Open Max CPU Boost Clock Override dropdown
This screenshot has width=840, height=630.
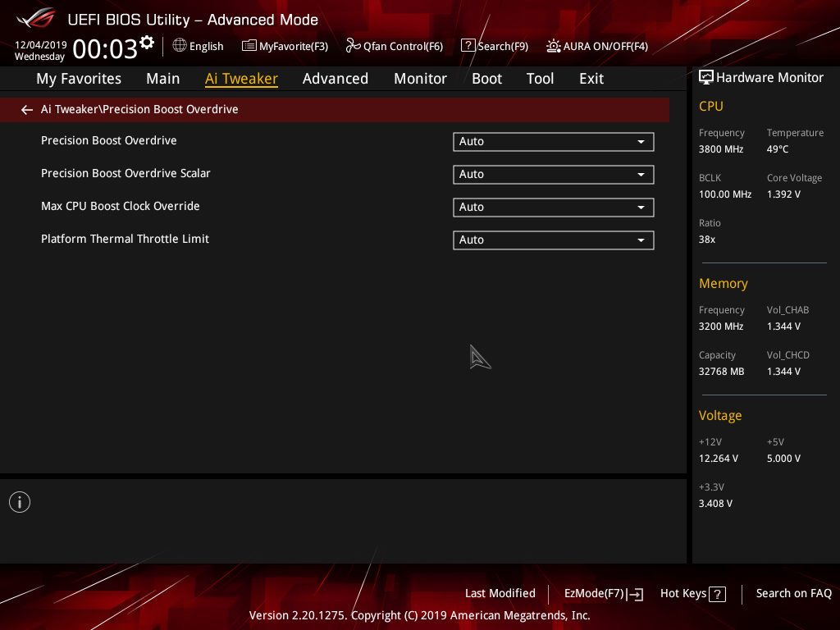coord(554,208)
